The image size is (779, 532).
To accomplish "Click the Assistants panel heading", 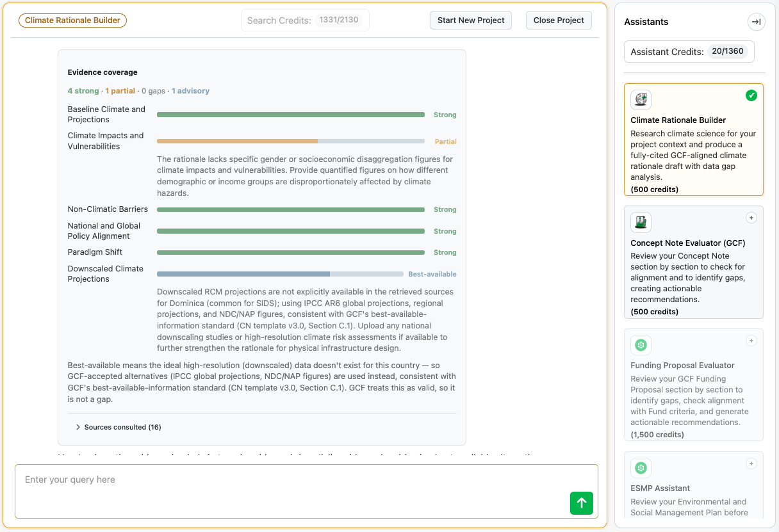I will tap(646, 22).
